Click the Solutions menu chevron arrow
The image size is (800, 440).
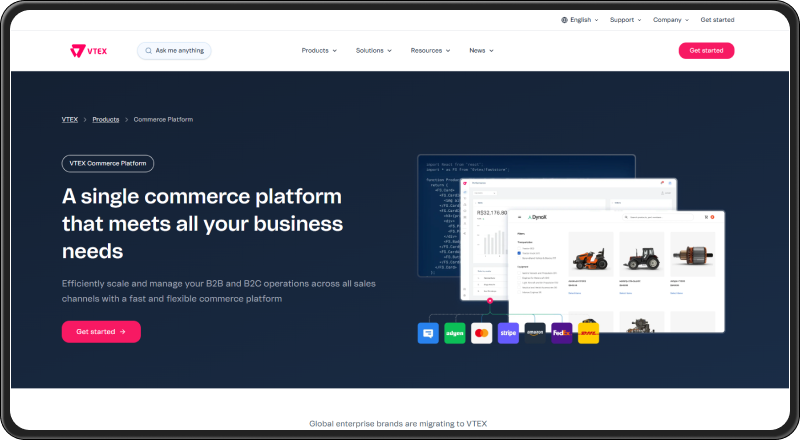tap(389, 51)
